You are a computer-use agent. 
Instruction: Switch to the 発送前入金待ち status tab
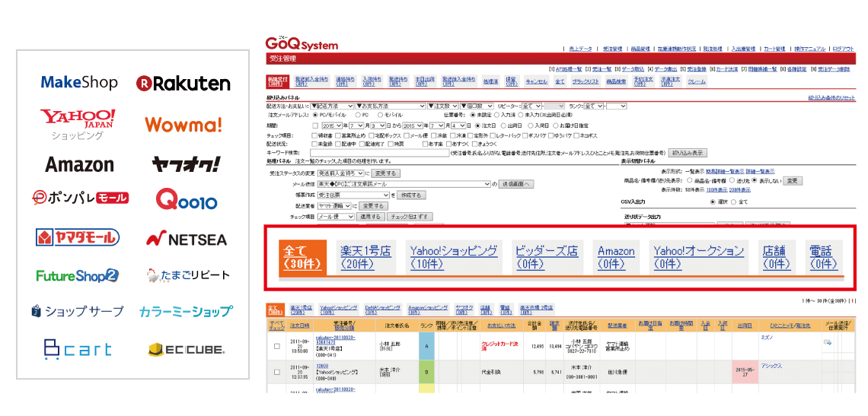(x=312, y=82)
